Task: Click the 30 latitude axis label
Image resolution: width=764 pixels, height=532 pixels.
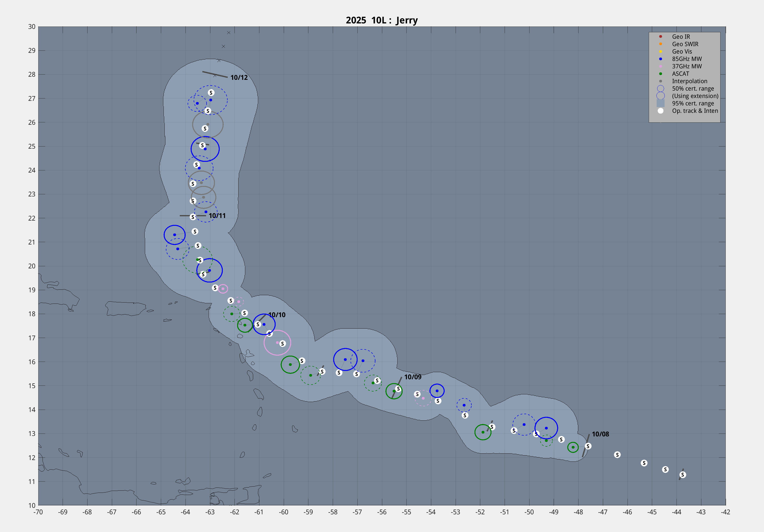Action: coord(32,27)
